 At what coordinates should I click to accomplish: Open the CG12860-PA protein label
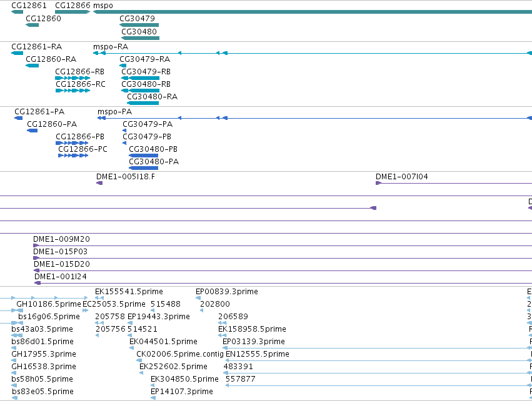(52, 124)
